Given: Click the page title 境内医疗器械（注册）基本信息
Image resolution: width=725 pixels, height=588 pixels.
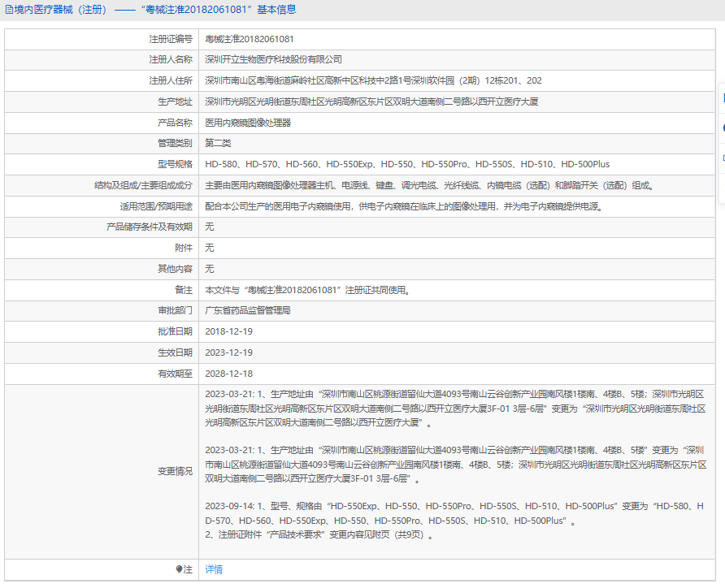Looking at the screenshot, I should pos(155,10).
